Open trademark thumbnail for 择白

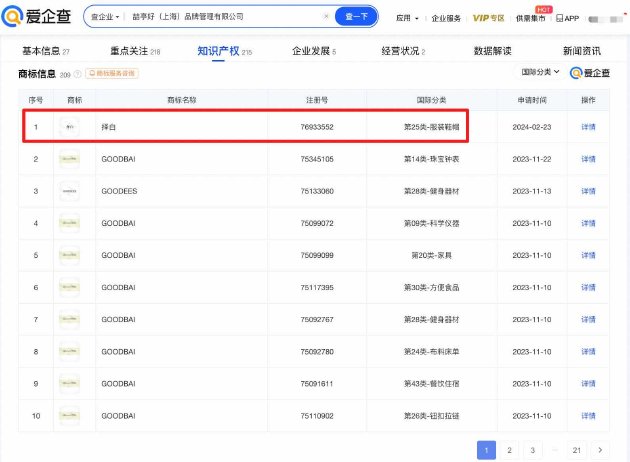pyautogui.click(x=70, y=127)
